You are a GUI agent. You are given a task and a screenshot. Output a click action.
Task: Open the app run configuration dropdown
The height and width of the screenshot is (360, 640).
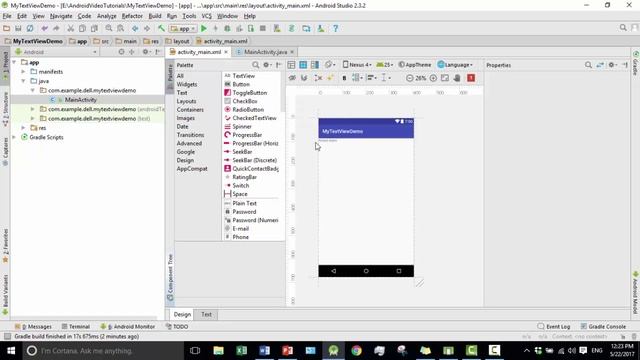point(184,29)
